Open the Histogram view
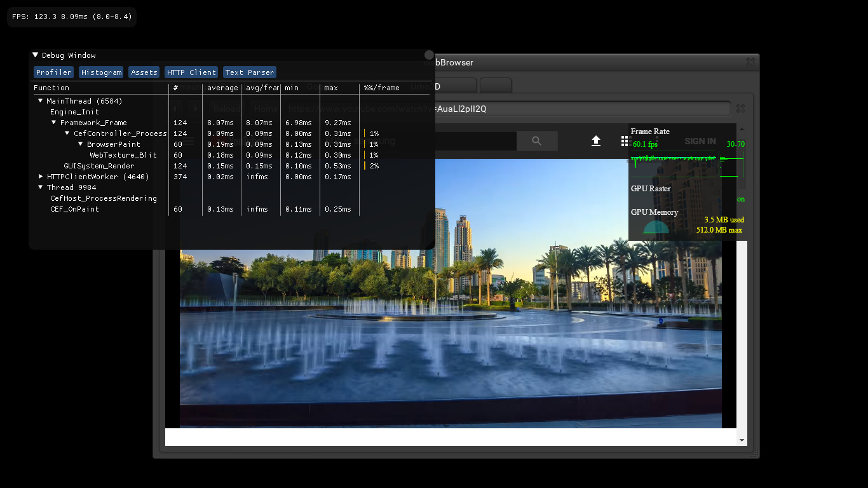Image resolution: width=868 pixels, height=488 pixels. 101,72
